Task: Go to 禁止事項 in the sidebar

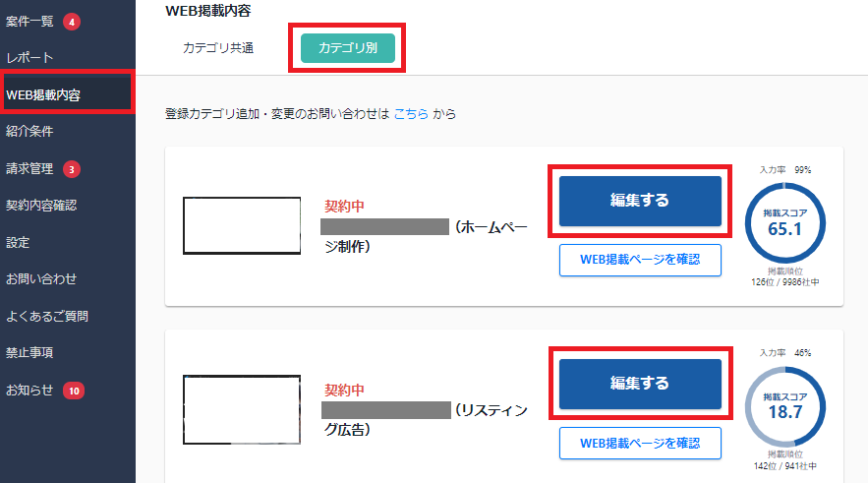Action: pos(29,352)
